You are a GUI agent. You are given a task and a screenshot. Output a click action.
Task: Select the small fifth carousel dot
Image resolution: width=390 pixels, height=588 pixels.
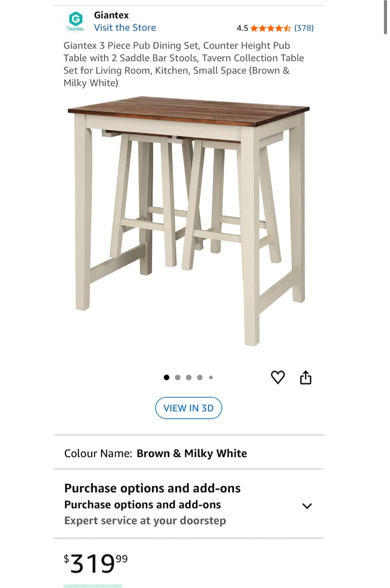[211, 377]
